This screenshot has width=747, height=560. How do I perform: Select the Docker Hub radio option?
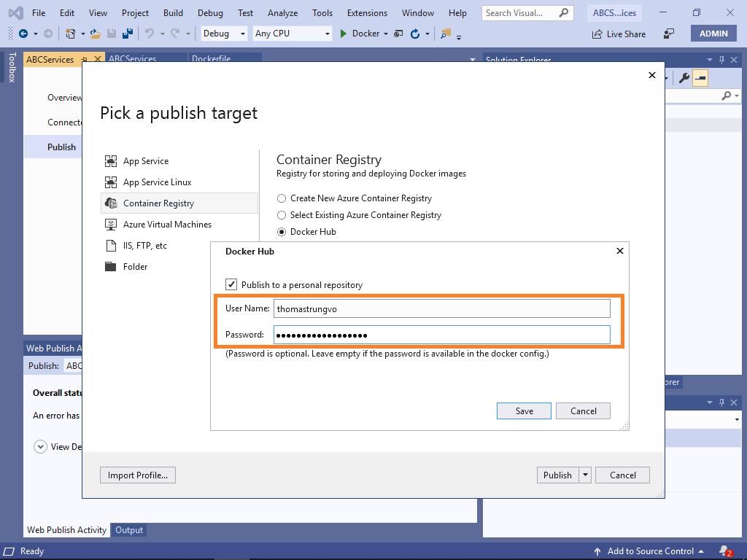click(x=282, y=232)
